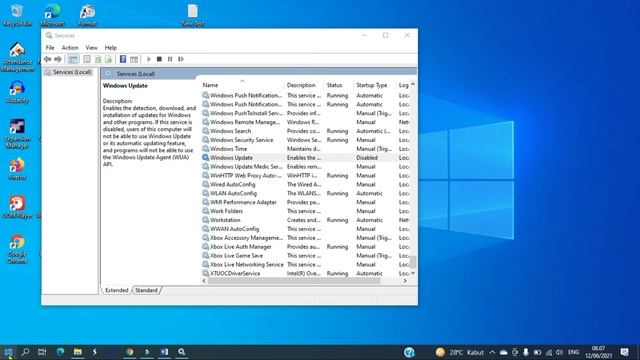Image resolution: width=640 pixels, height=360 pixels.
Task: Click the services list scroll down arrow
Action: click(x=413, y=273)
